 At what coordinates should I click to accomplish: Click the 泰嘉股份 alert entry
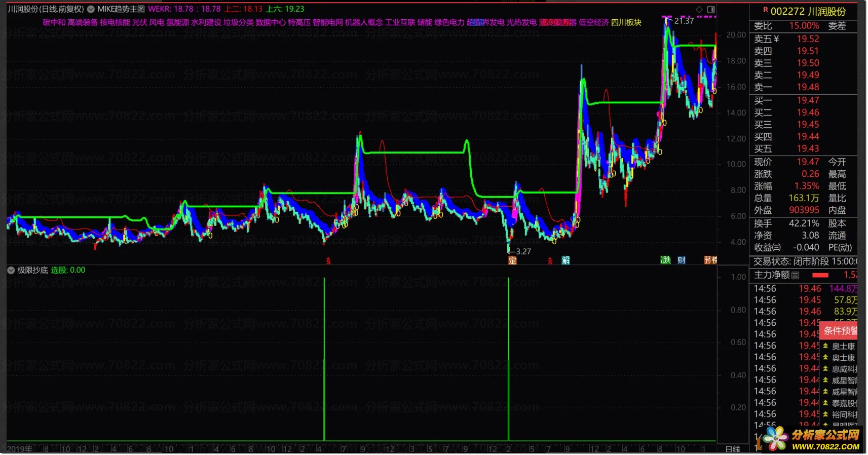coord(844,403)
